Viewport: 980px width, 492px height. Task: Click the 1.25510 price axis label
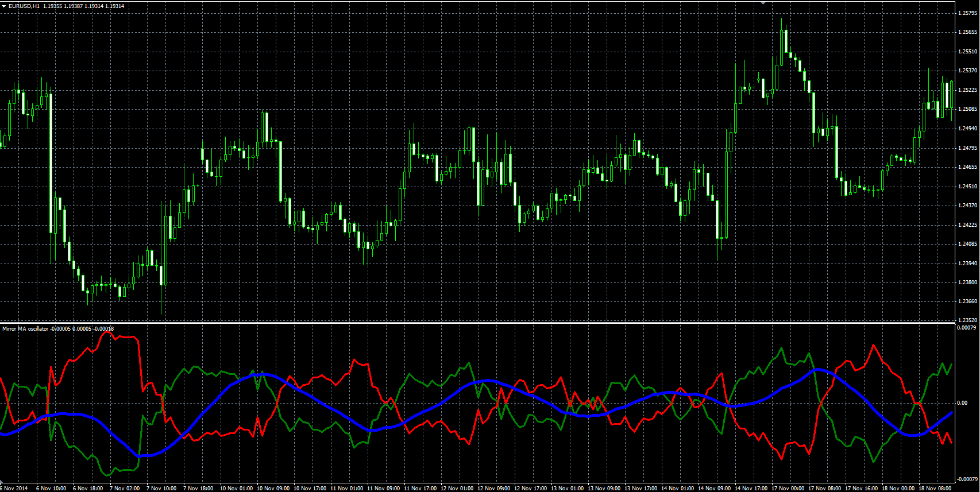coord(968,51)
